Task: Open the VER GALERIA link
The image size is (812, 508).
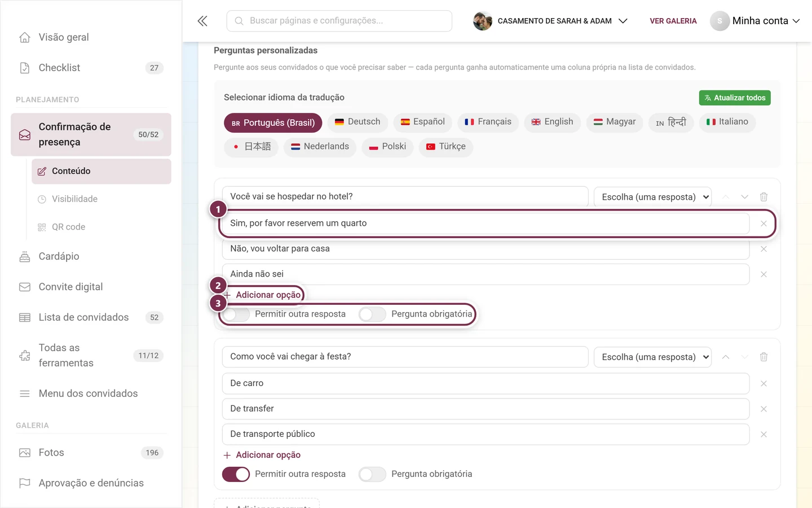Action: [673, 21]
